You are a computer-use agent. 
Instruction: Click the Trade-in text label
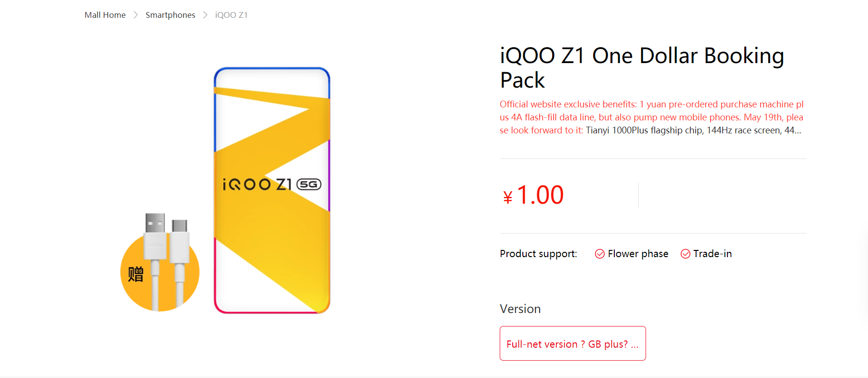[713, 254]
